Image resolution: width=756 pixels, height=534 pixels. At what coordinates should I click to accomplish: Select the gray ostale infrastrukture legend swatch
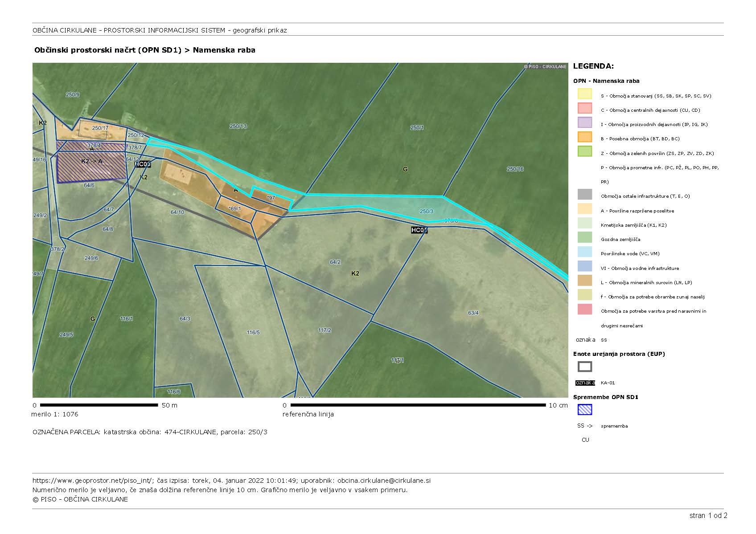584,195
